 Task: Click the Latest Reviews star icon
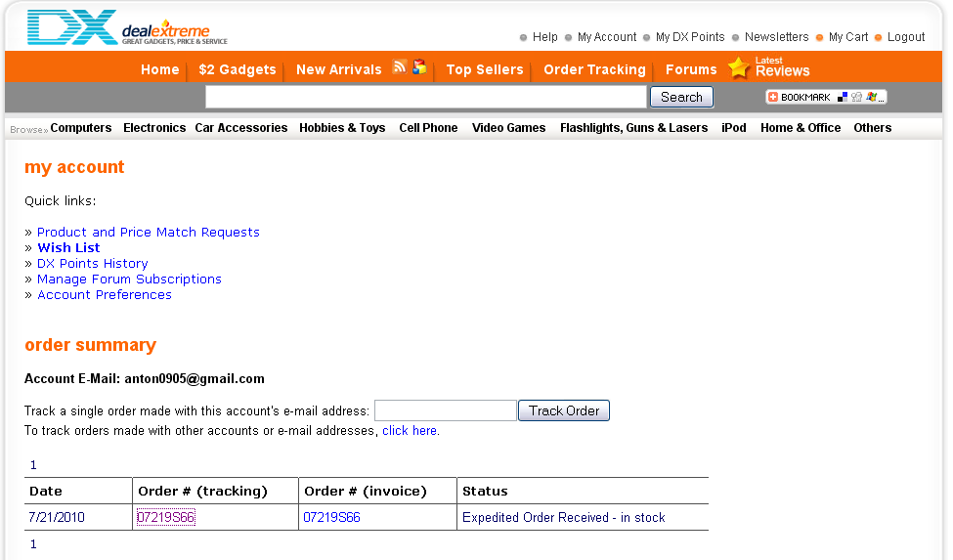(739, 68)
